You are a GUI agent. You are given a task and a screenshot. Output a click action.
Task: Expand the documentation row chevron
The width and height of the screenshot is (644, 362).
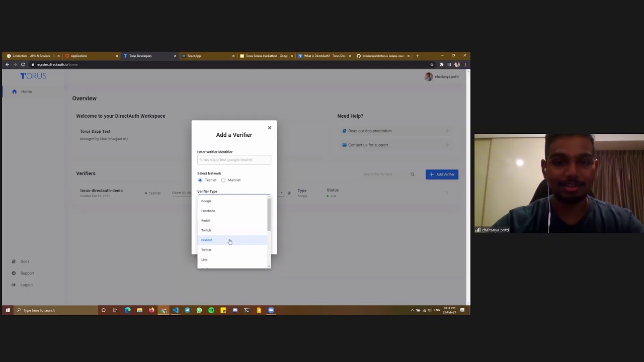(x=447, y=131)
